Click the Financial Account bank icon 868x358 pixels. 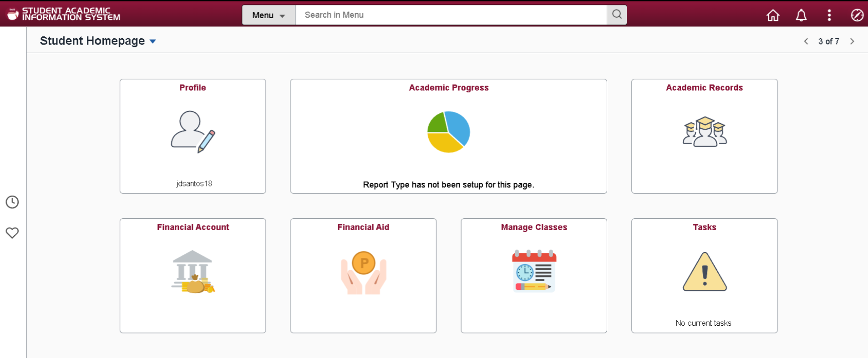193,272
